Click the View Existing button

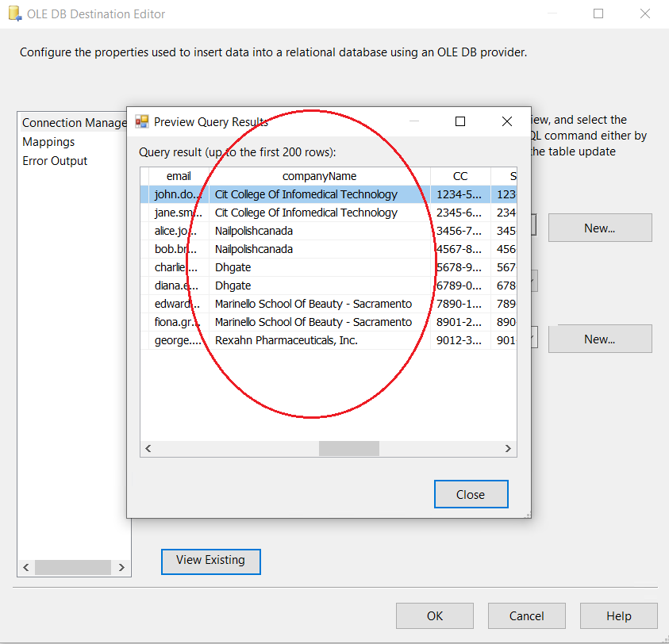click(x=210, y=561)
